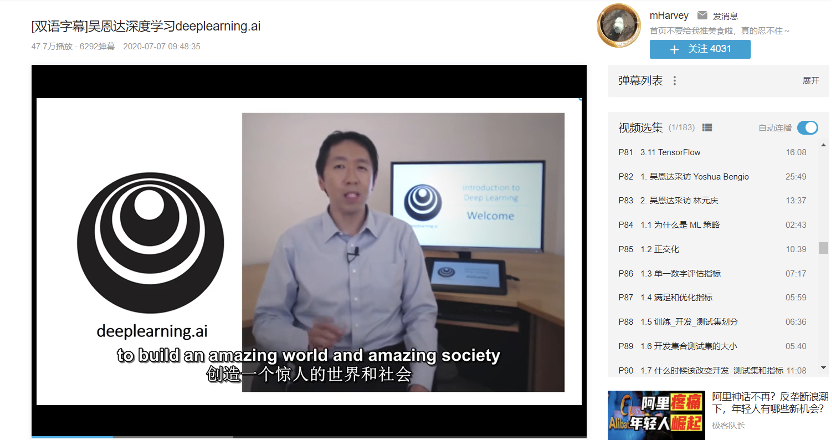Viewport: 832px width, 440px height.
Task: Play episode P86 1.3 单一数字评估指标
Action: coord(713,273)
